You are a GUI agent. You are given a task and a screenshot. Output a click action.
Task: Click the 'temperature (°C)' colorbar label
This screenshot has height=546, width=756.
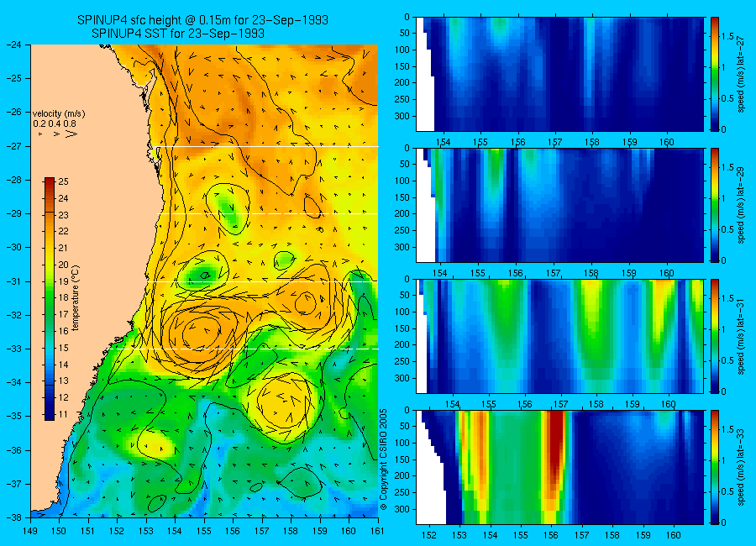[x=76, y=298]
